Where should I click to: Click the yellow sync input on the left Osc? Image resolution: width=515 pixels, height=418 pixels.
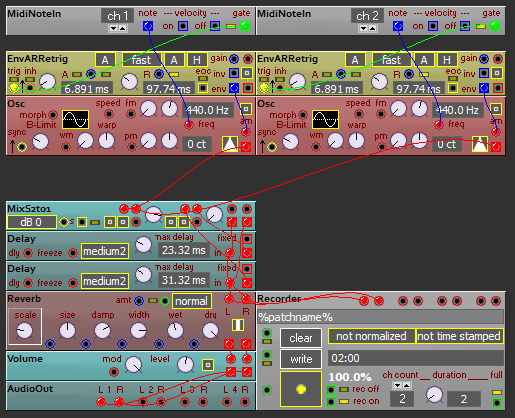(x=22, y=147)
